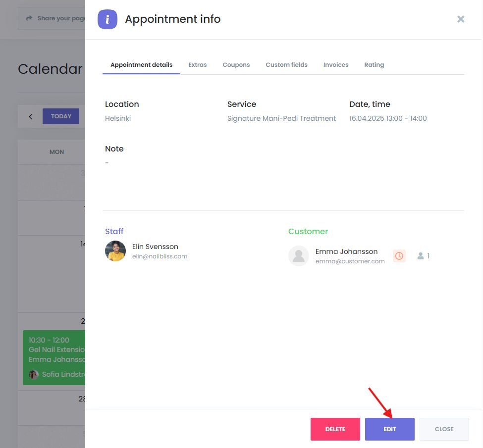Click Elin Svensson's staff avatar
This screenshot has height=448, width=483.
[x=115, y=251]
